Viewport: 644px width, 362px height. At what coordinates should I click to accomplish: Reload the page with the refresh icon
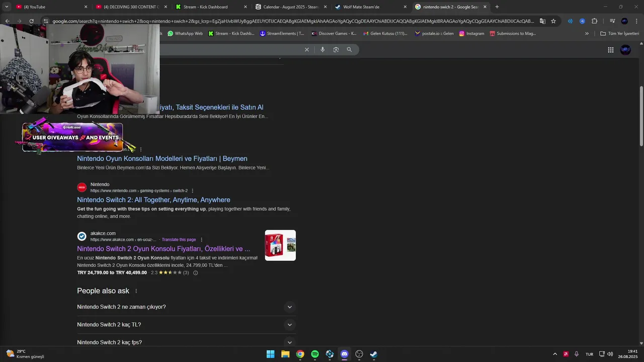coord(31,21)
